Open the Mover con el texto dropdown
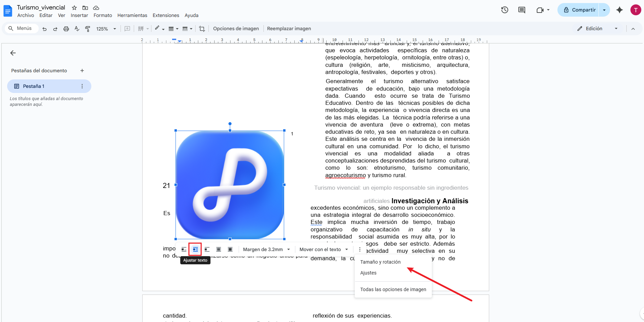644x322 pixels. (x=324, y=249)
